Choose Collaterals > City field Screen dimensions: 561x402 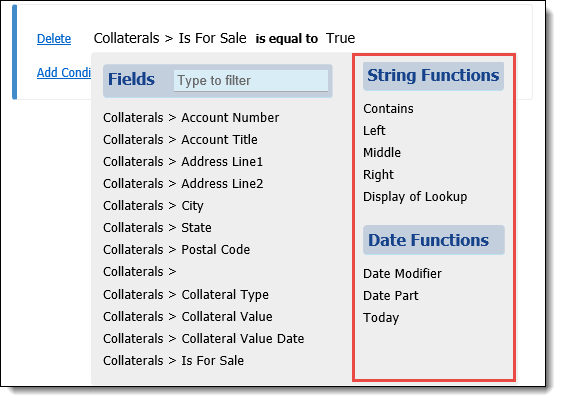[153, 206]
